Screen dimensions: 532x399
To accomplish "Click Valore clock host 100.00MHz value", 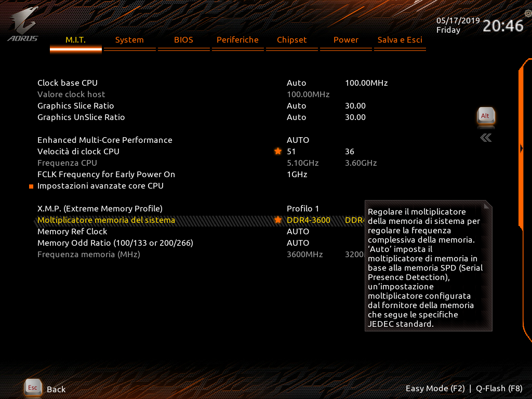I will click(x=308, y=95).
